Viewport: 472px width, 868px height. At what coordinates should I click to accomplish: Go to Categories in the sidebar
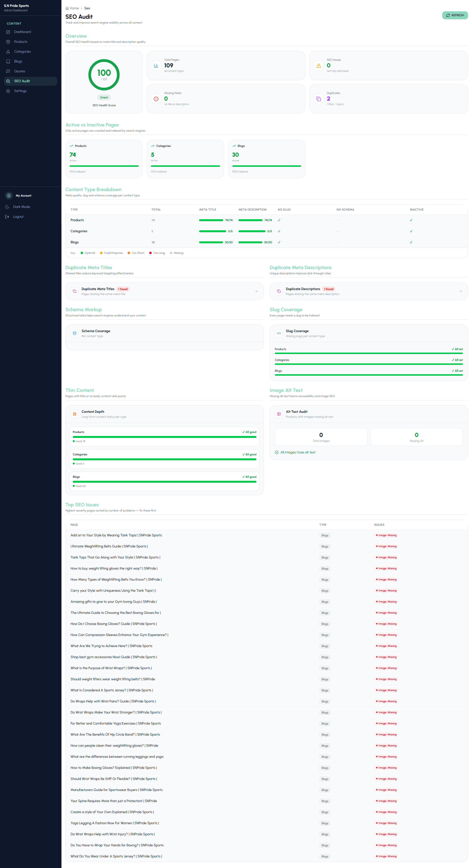pyautogui.click(x=31, y=52)
